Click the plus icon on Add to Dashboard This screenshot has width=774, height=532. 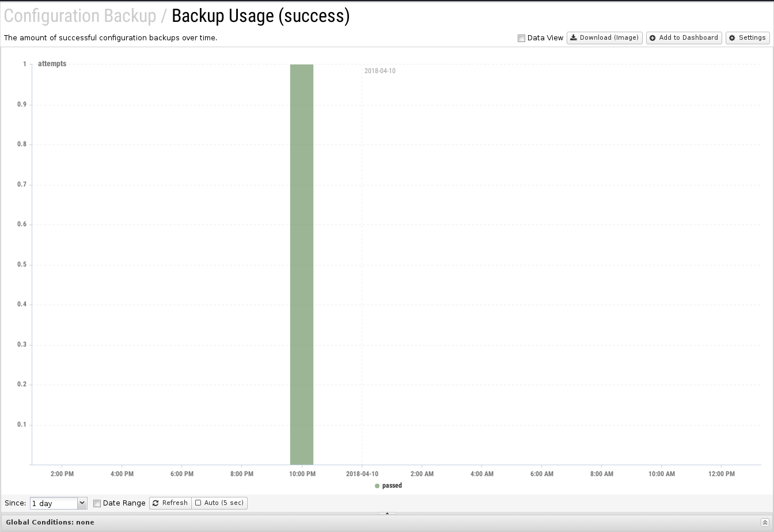652,38
